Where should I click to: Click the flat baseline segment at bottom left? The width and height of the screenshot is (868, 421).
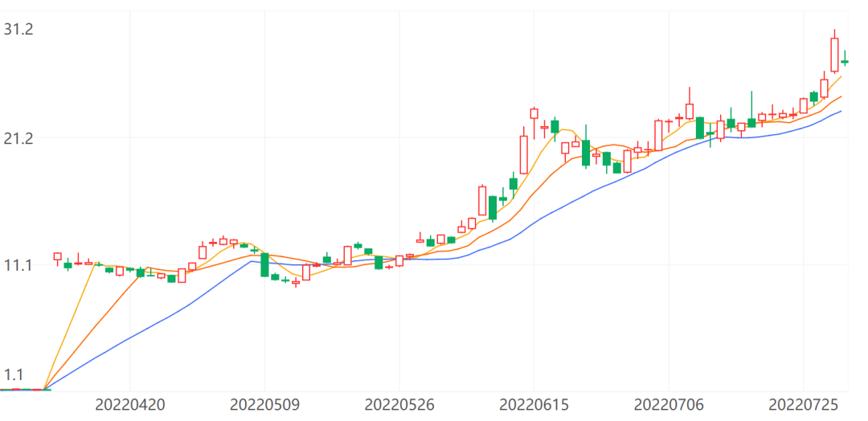[24, 390]
